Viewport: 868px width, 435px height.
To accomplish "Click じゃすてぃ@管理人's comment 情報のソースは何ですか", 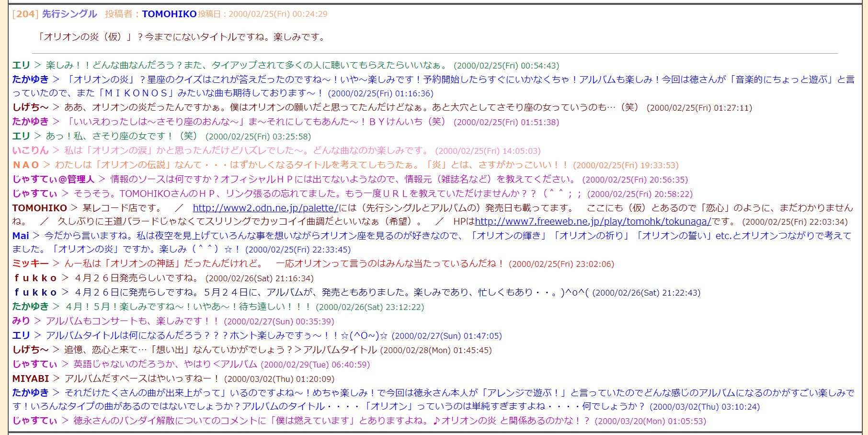I will click(x=343, y=179).
